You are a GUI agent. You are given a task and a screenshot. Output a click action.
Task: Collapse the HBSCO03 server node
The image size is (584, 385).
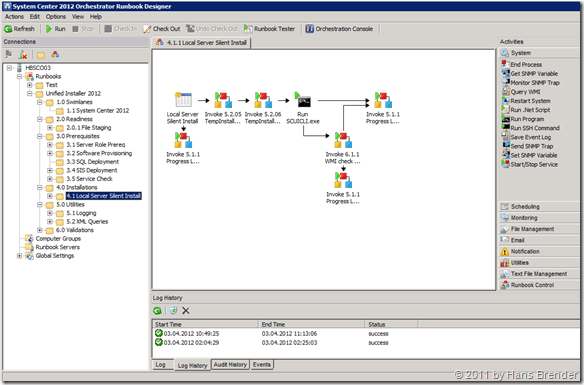point(9,68)
